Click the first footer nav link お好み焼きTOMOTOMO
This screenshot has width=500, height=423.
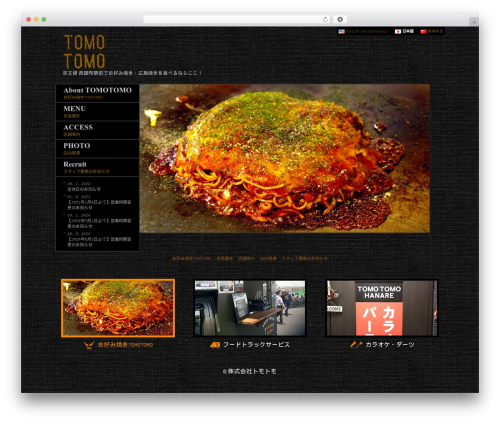192,258
